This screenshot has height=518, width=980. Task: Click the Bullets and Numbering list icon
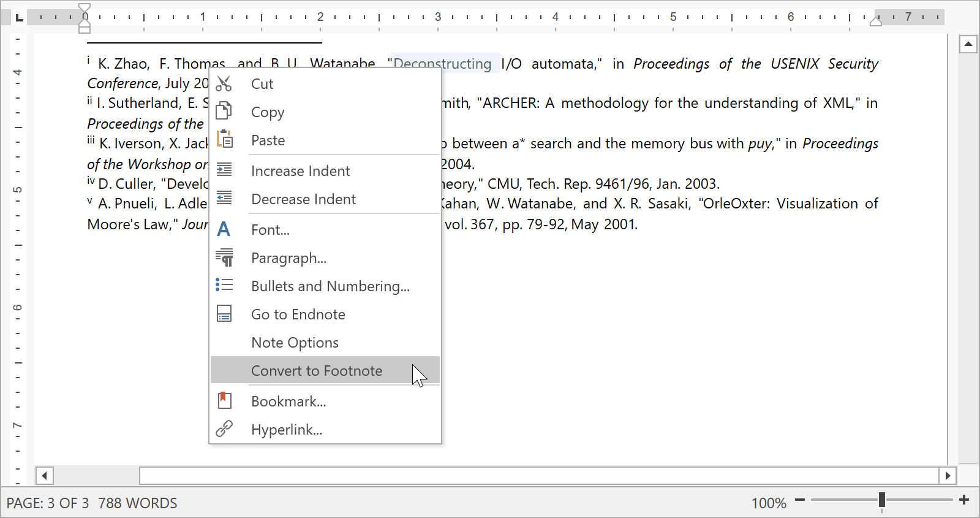click(x=224, y=286)
